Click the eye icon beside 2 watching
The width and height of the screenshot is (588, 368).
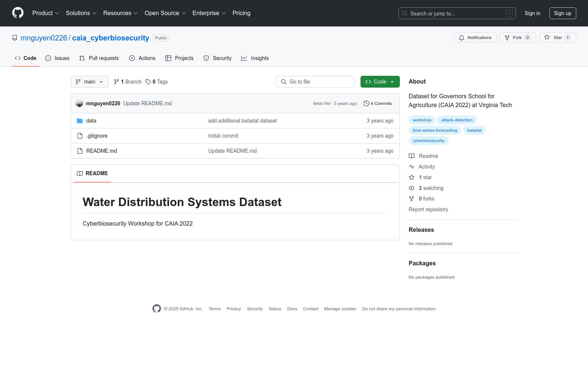412,188
